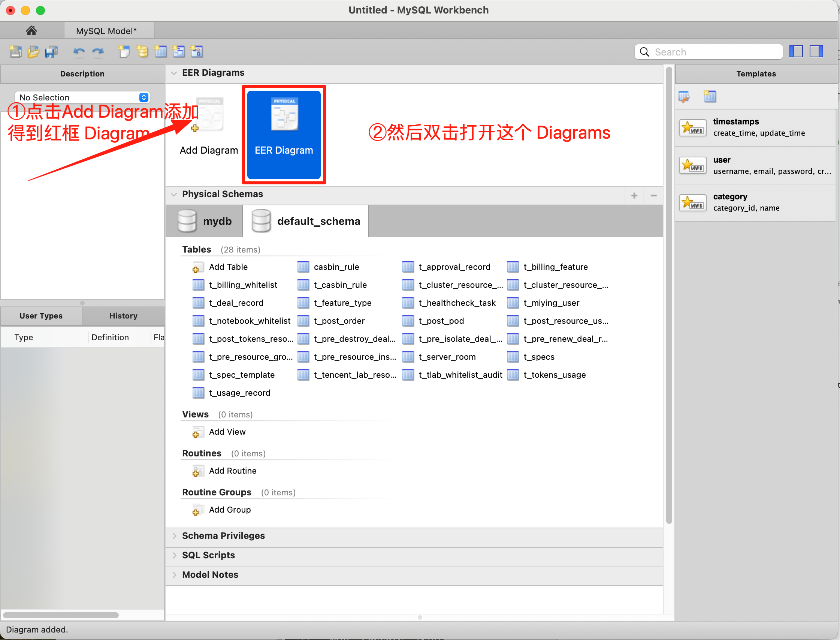Select the t_deal_record table
This screenshot has width=840, height=640.
tap(228, 303)
